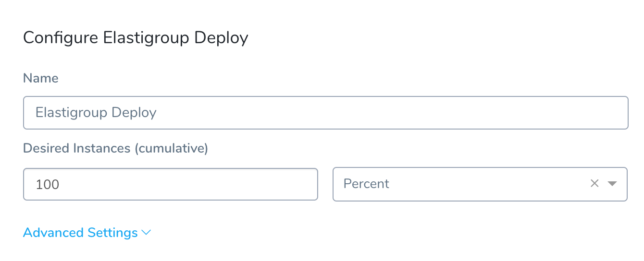Open the Percent dropdown using the caret arrow
Viewport: 644px width, 261px height.
click(x=612, y=183)
